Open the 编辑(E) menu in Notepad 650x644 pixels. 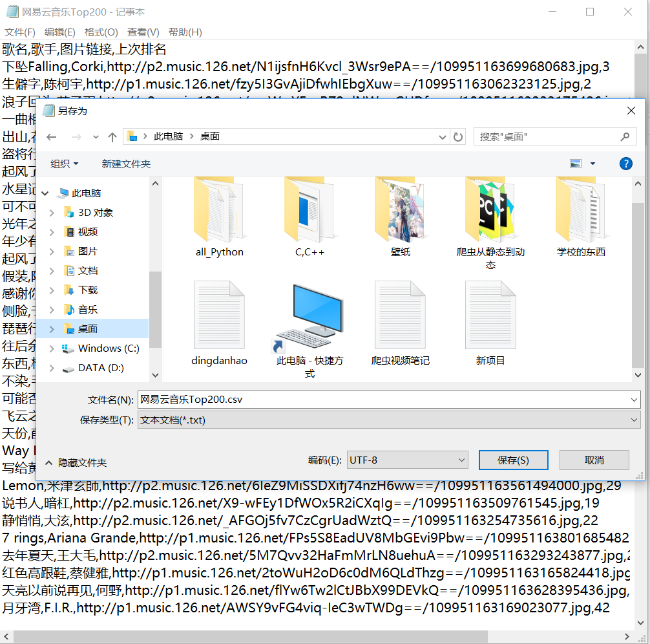(x=59, y=32)
